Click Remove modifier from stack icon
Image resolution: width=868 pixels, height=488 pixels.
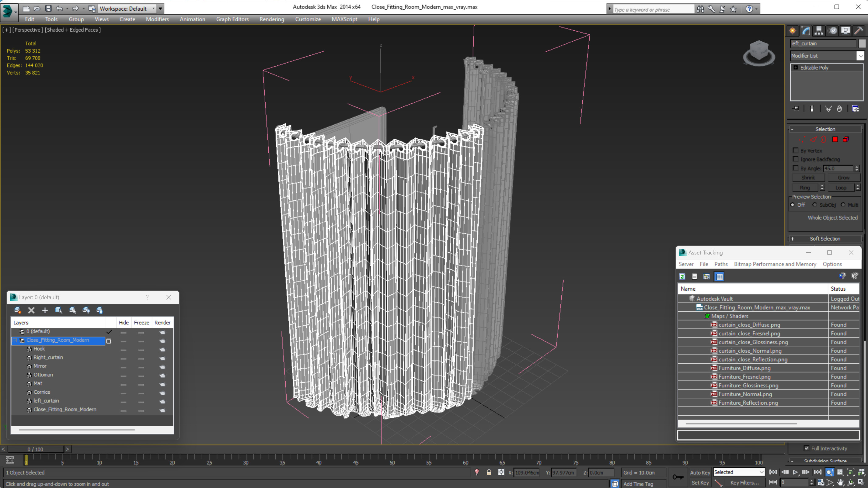(839, 109)
